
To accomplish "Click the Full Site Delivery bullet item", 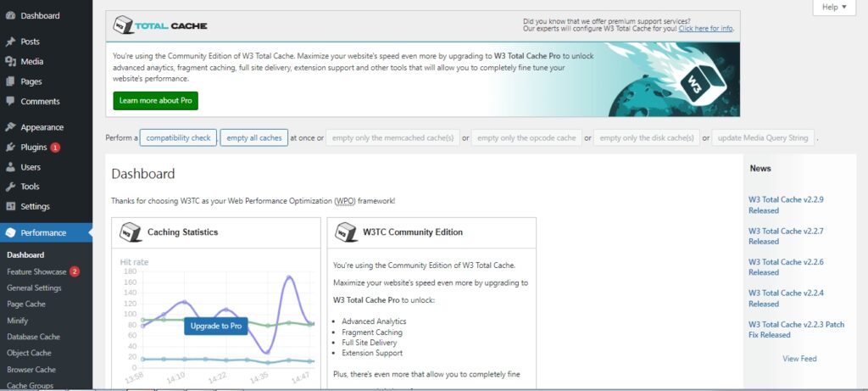I will (369, 343).
